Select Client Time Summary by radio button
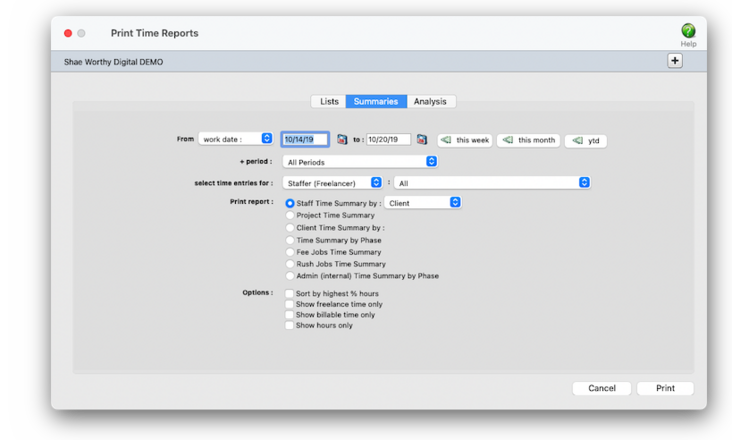The height and width of the screenshot is (440, 732). tap(290, 228)
